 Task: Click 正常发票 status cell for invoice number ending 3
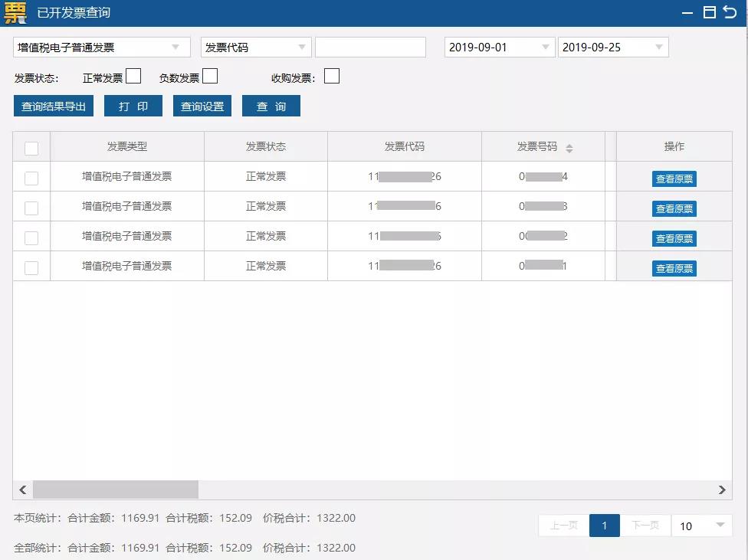coord(266,206)
